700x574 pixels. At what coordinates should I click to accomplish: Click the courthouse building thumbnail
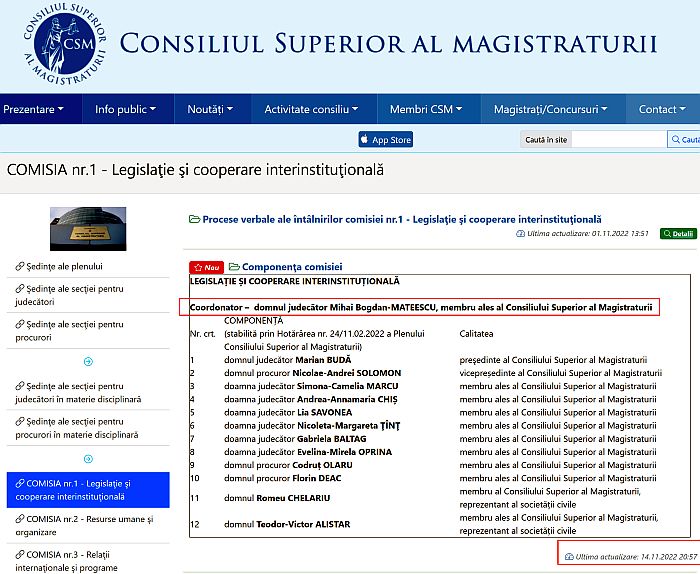[88, 229]
